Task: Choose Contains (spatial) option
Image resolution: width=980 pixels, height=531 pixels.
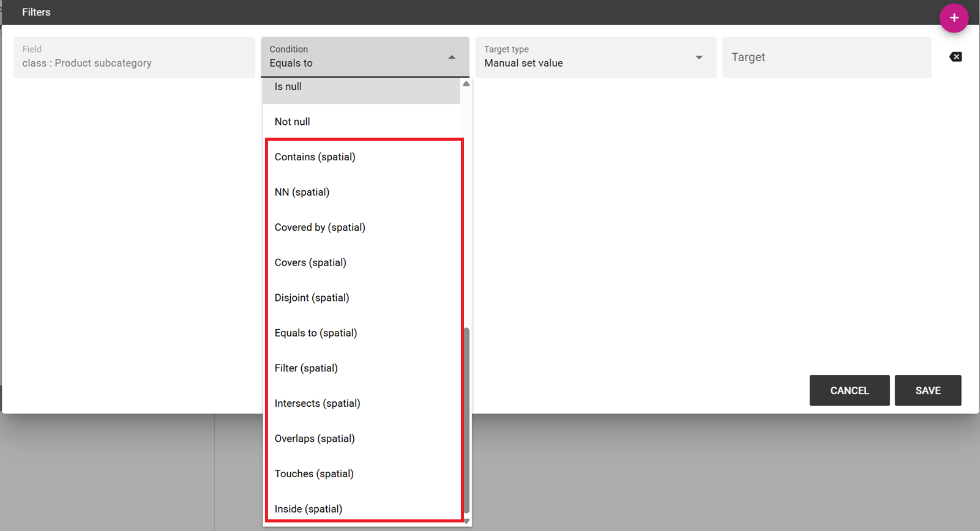Action: (x=361, y=157)
